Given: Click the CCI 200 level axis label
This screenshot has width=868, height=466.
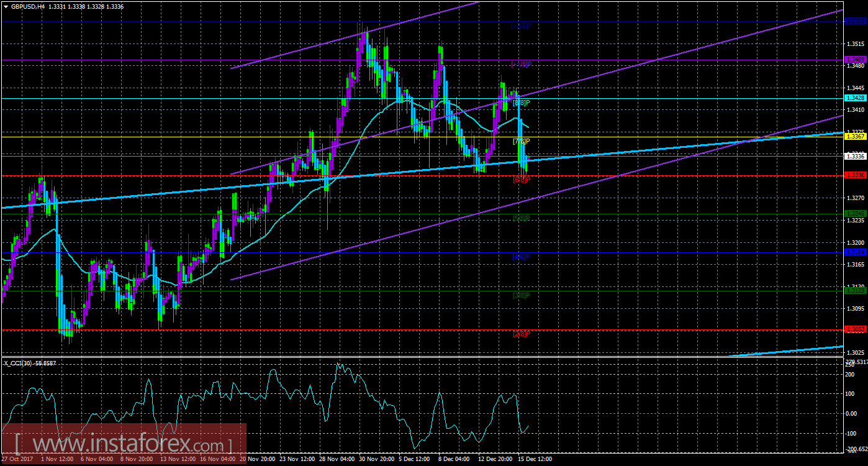Looking at the screenshot, I should tap(851, 375).
